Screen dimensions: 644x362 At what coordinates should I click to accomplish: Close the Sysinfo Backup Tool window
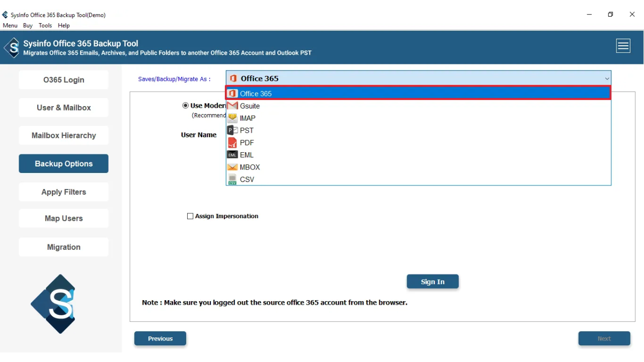click(632, 15)
